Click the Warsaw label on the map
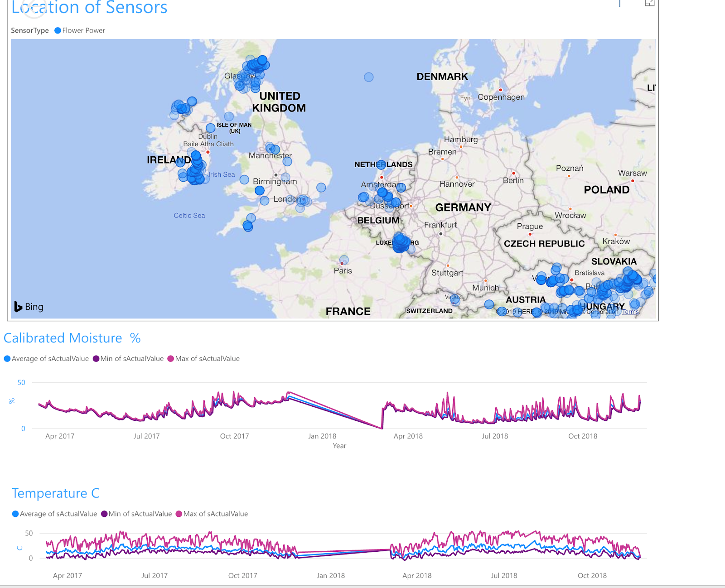The width and height of the screenshot is (725, 588). [633, 173]
